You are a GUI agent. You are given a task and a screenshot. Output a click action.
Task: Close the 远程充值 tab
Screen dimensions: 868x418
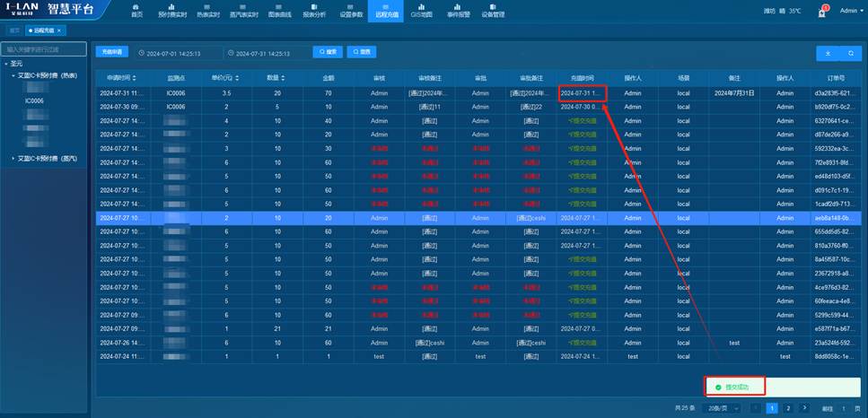click(x=59, y=30)
